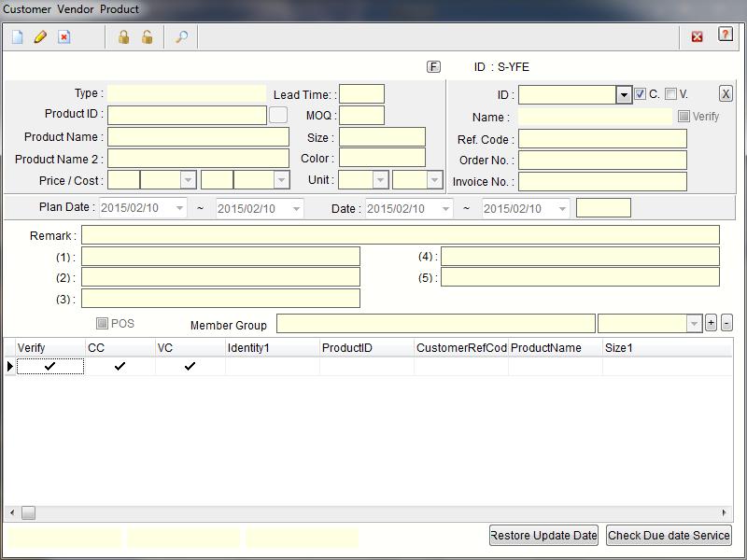747x560 pixels.
Task: Open the first Unit dropdown
Action: pos(380,180)
